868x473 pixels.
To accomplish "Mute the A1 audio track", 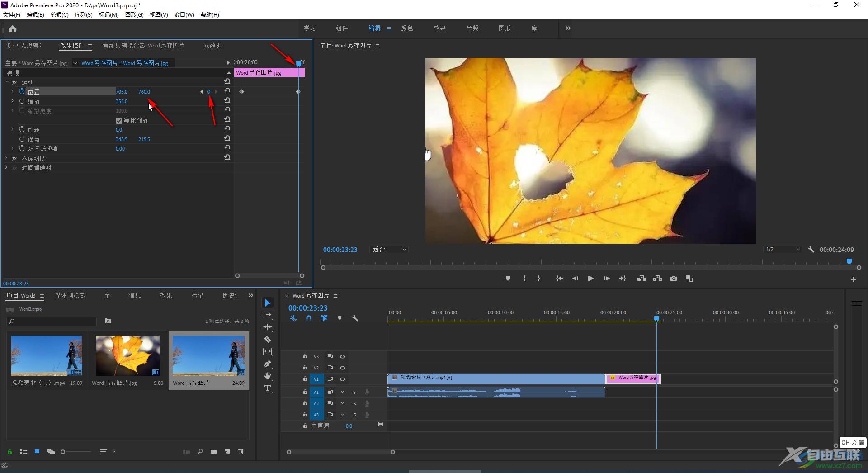I will 342,392.
